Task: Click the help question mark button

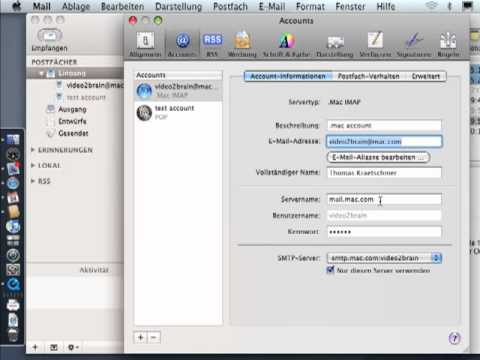Action: (455, 338)
